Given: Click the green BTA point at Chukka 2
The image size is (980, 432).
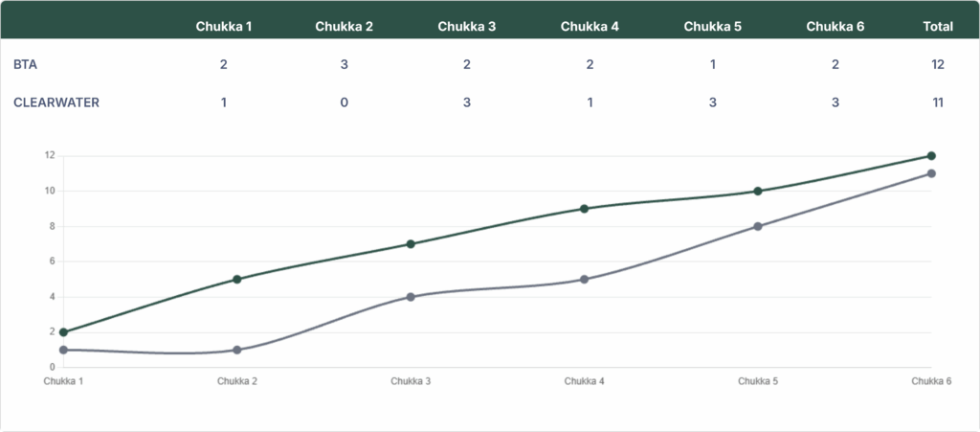Looking at the screenshot, I should [x=236, y=280].
